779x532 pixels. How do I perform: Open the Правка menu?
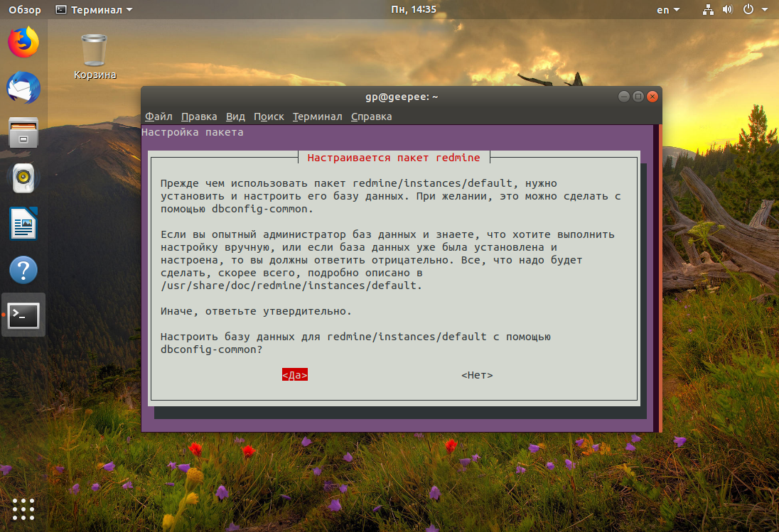(199, 116)
